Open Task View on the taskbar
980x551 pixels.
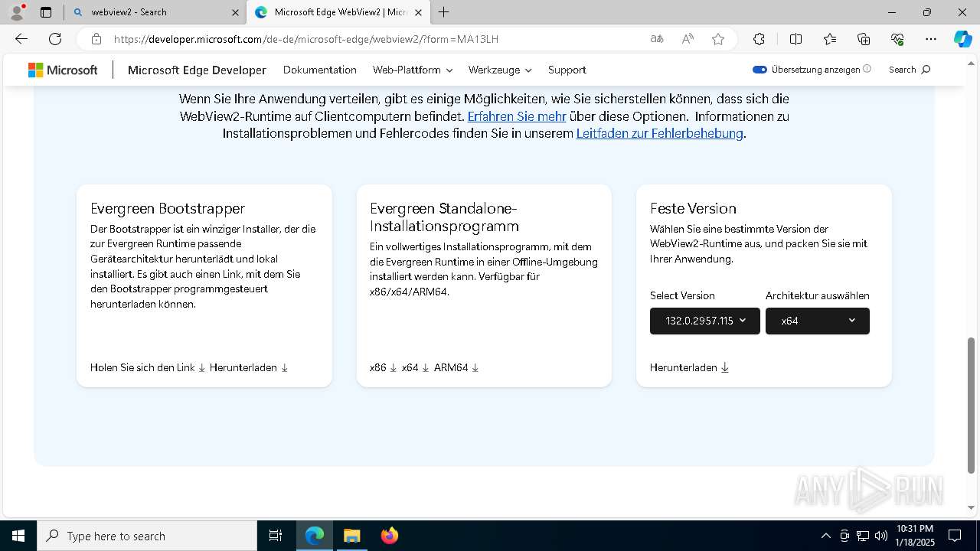[276, 536]
